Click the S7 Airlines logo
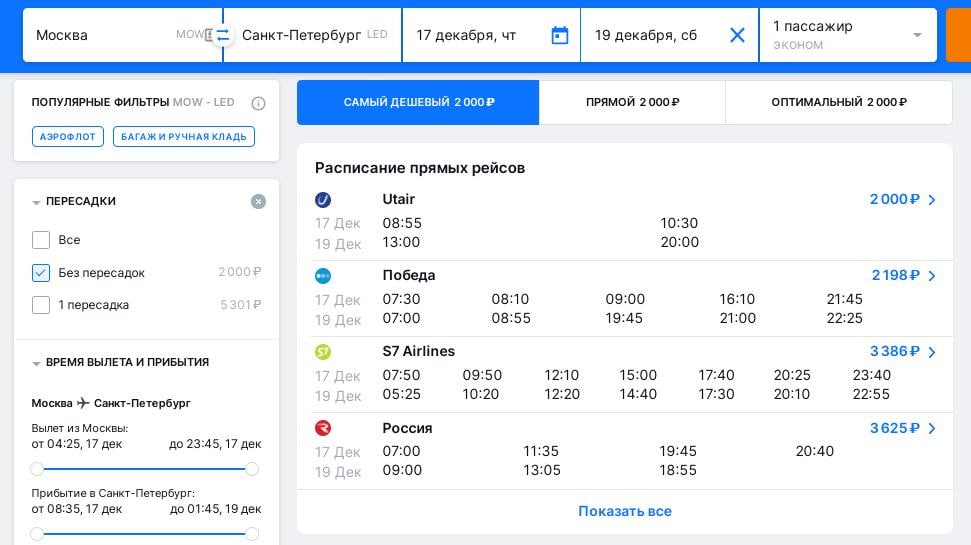 point(323,352)
